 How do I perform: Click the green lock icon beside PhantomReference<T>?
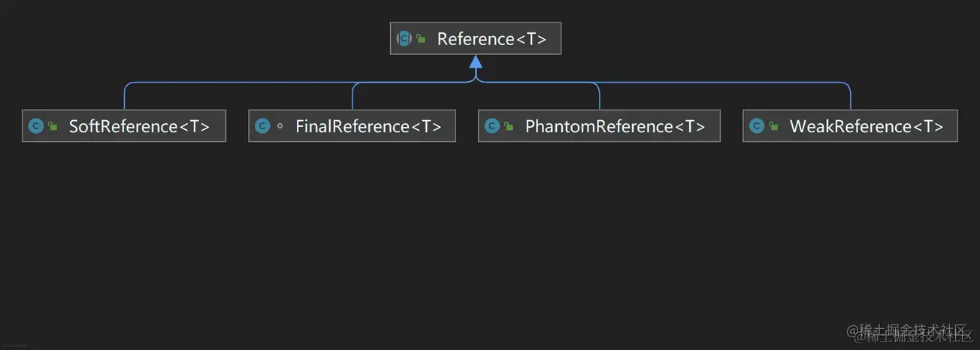(510, 127)
